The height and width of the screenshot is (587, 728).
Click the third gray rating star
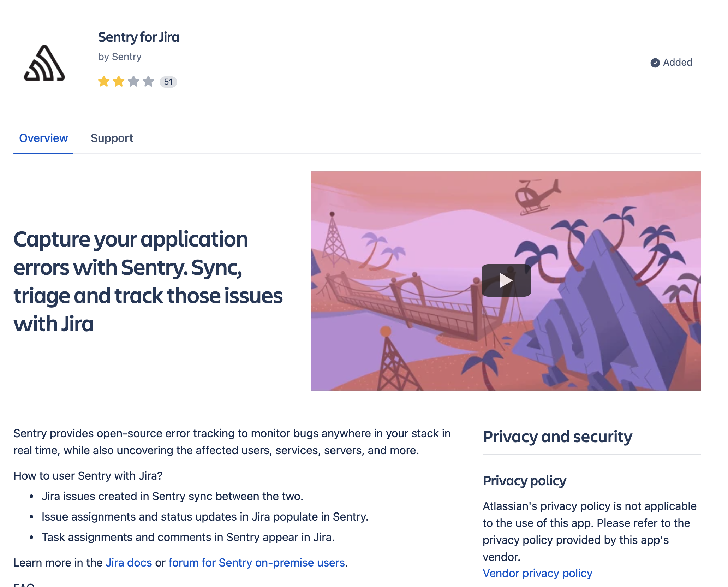133,82
